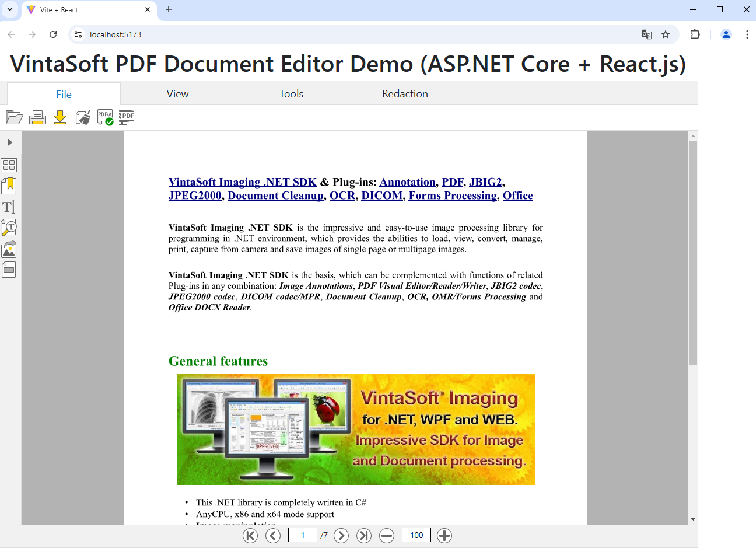The width and height of the screenshot is (756, 555).
Task: Switch to the View tab
Action: coord(177,94)
